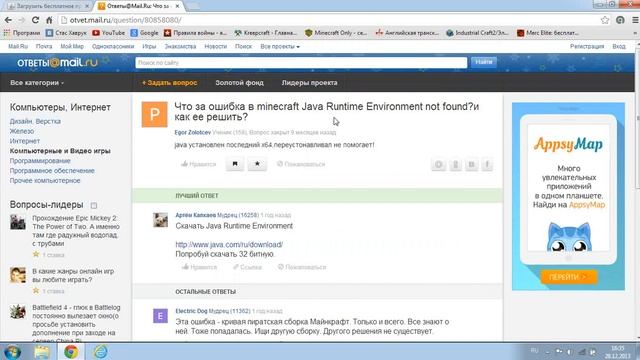The image size is (640, 360).
Task: Click the RU language indicator in the tray
Action: tap(534, 351)
